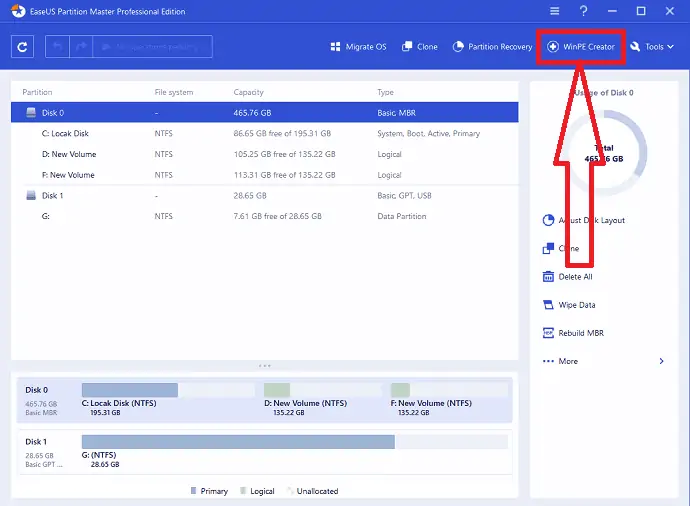Viewport: 690px width, 506px height.
Task: Click D: New Volume bar in disk map
Action: tap(323, 390)
